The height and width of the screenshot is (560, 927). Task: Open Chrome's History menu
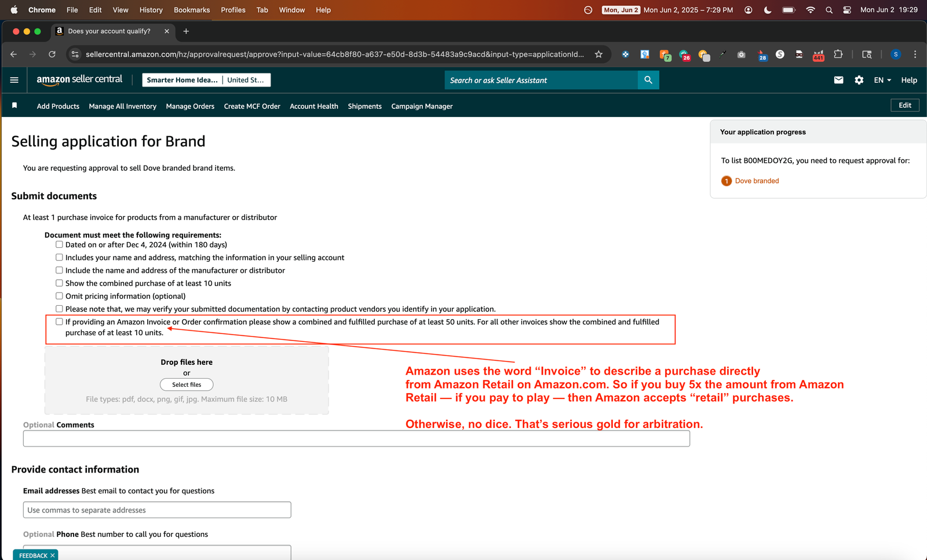pos(151,10)
